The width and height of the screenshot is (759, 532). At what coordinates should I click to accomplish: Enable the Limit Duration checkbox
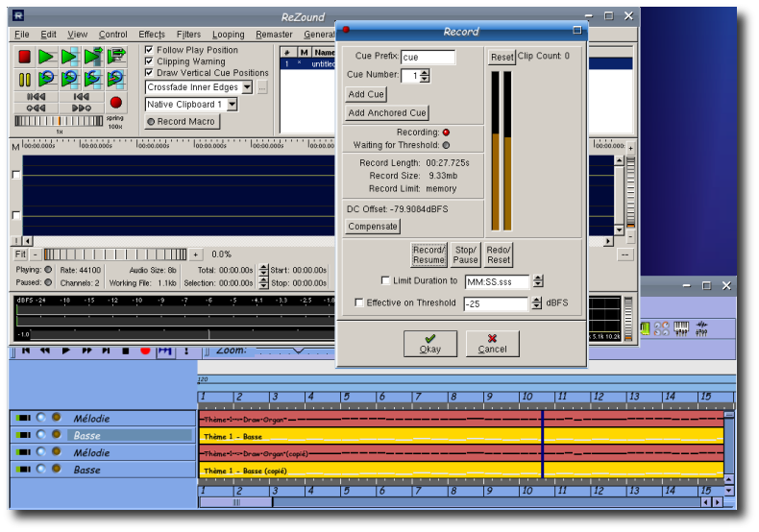click(x=385, y=280)
